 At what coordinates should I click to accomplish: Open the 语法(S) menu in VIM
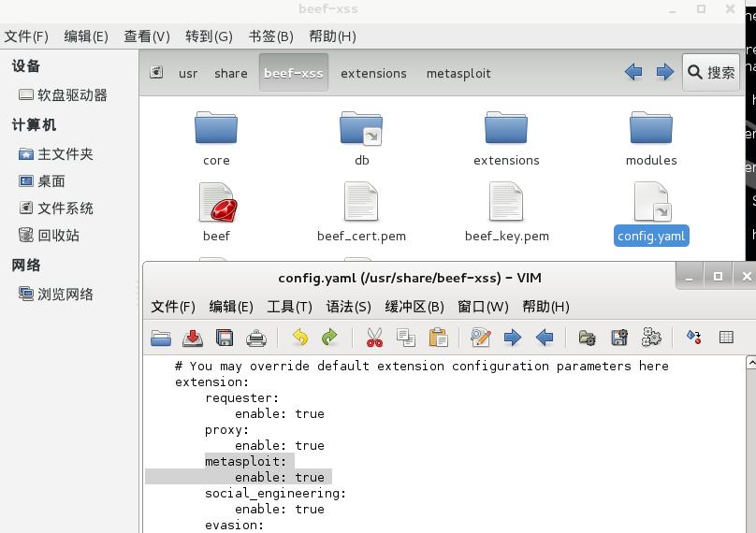pyautogui.click(x=349, y=307)
